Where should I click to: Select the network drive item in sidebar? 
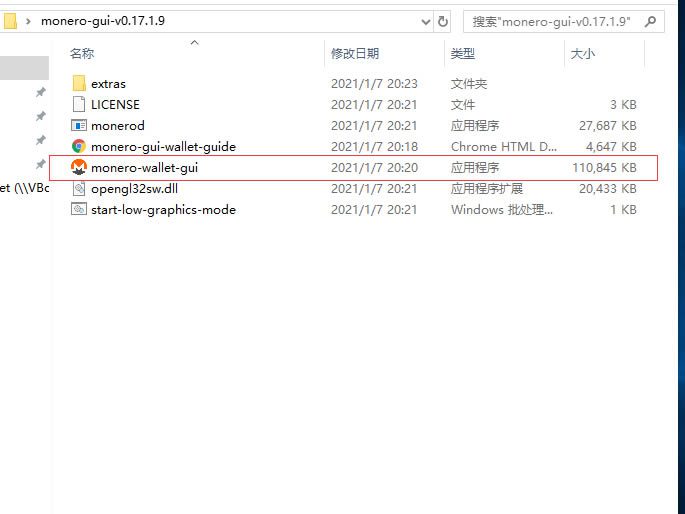(x=24, y=187)
